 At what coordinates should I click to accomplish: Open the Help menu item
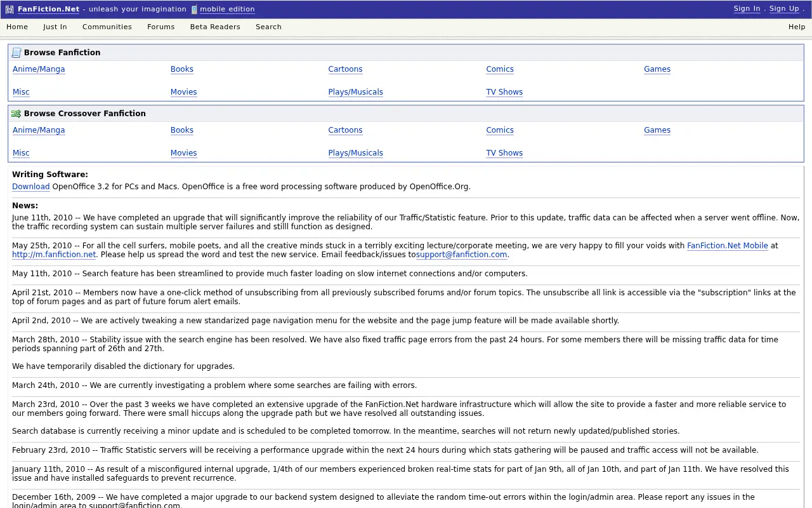coord(797,27)
